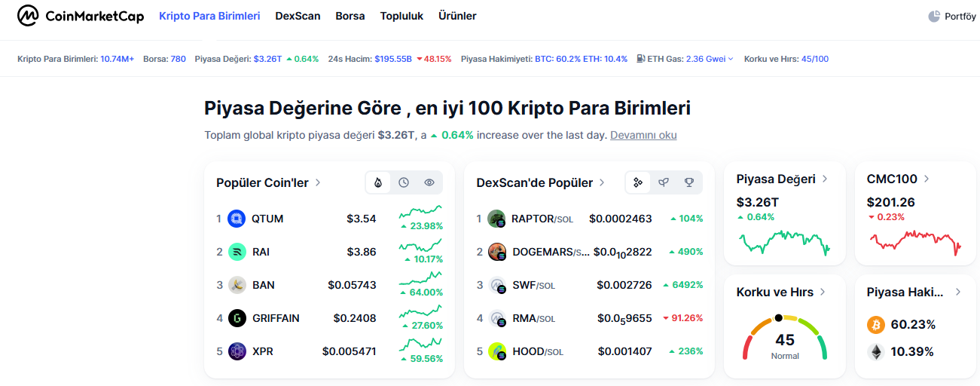Open the BAN coin logo
This screenshot has height=386, width=980.
click(237, 285)
